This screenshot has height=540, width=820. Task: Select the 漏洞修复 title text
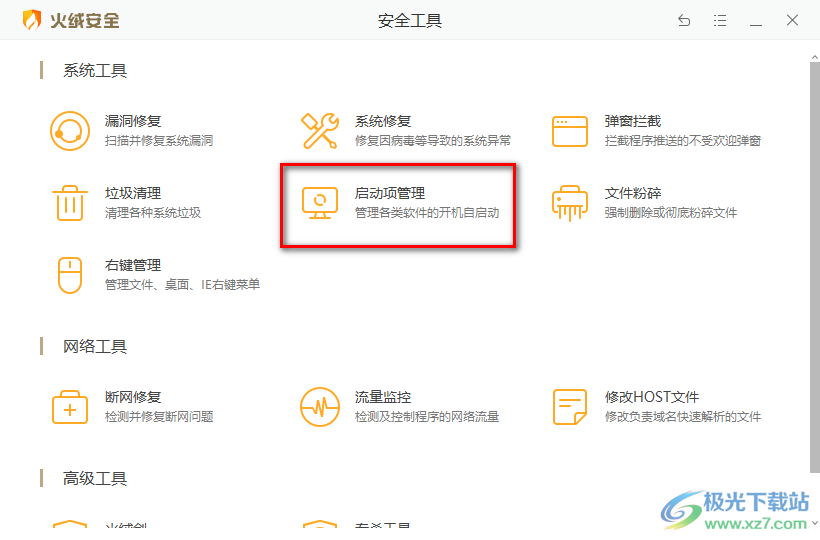(133, 121)
